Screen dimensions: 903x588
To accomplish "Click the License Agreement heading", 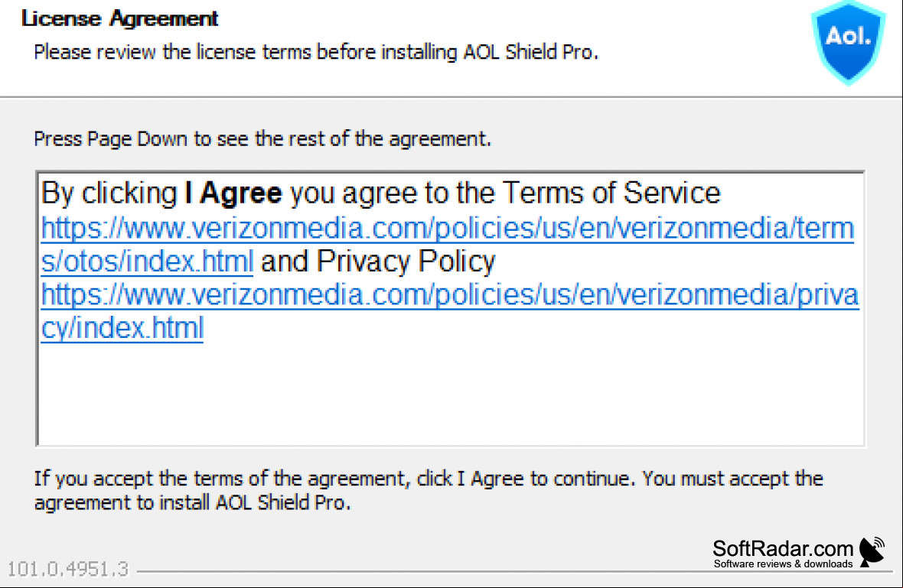I will point(120,18).
